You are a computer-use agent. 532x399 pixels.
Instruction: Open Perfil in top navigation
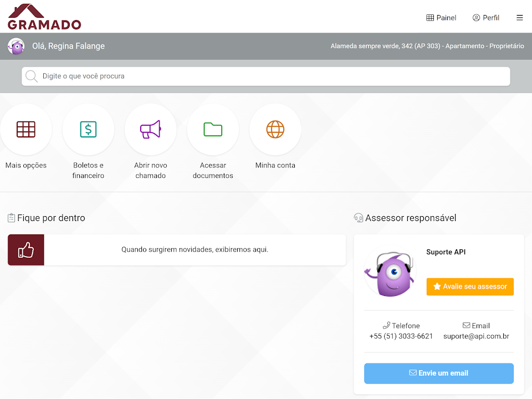[486, 18]
